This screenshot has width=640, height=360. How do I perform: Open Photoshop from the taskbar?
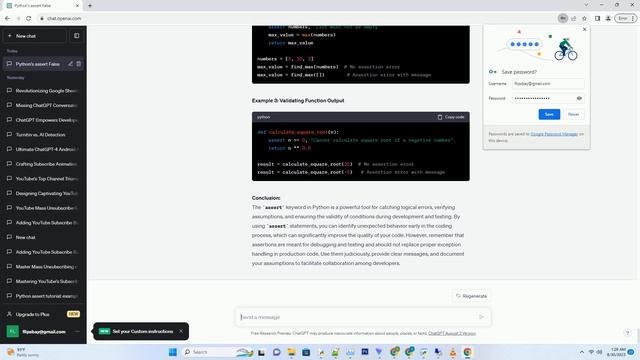(364, 351)
